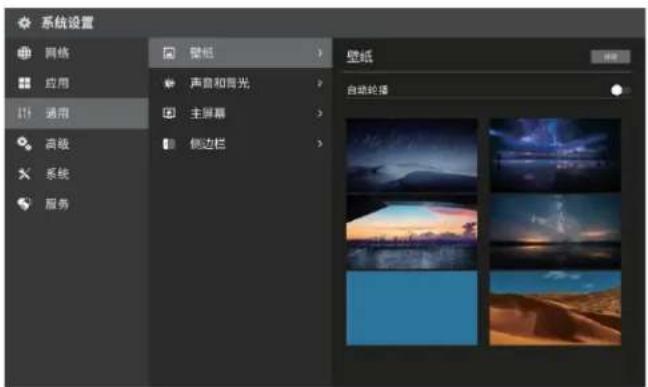The height and width of the screenshot is (387, 648).
Task: Choose the desert dunes wallpaper
Action: coord(555,308)
